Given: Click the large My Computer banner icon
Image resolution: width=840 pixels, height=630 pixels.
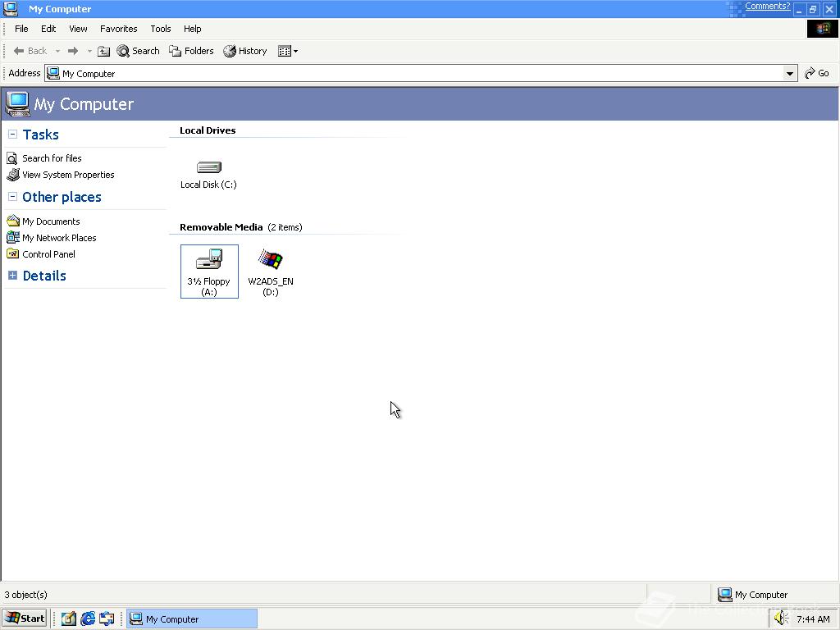Looking at the screenshot, I should [17, 104].
